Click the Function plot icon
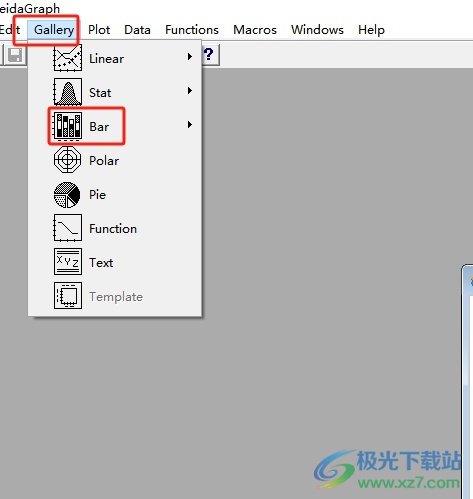This screenshot has height=499, width=473. [x=68, y=228]
